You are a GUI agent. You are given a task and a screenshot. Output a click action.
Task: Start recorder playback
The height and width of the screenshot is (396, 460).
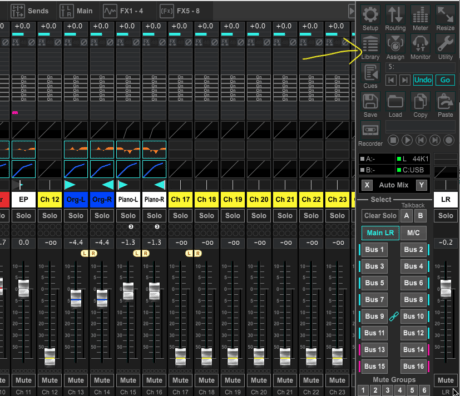coord(407,140)
